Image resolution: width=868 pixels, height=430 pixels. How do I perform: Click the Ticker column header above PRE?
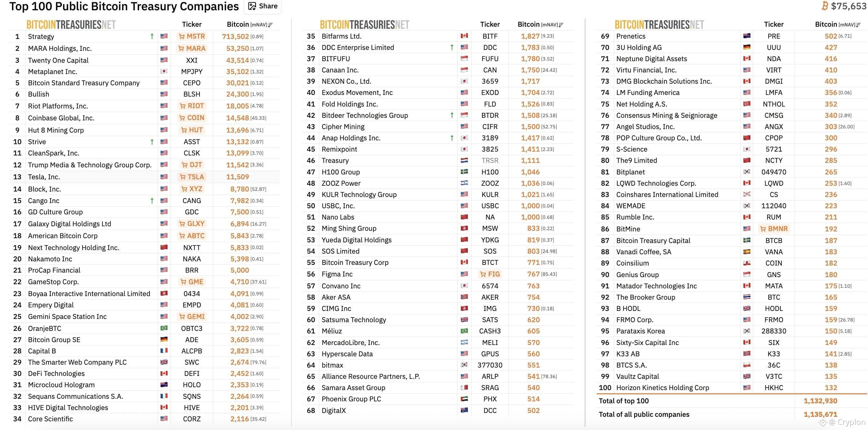774,24
